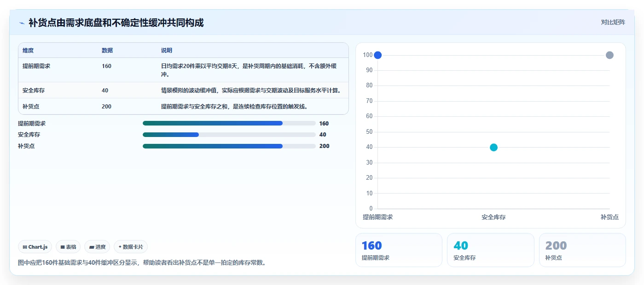Click the 维度 column header
The width and height of the screenshot is (644, 285).
point(28,51)
